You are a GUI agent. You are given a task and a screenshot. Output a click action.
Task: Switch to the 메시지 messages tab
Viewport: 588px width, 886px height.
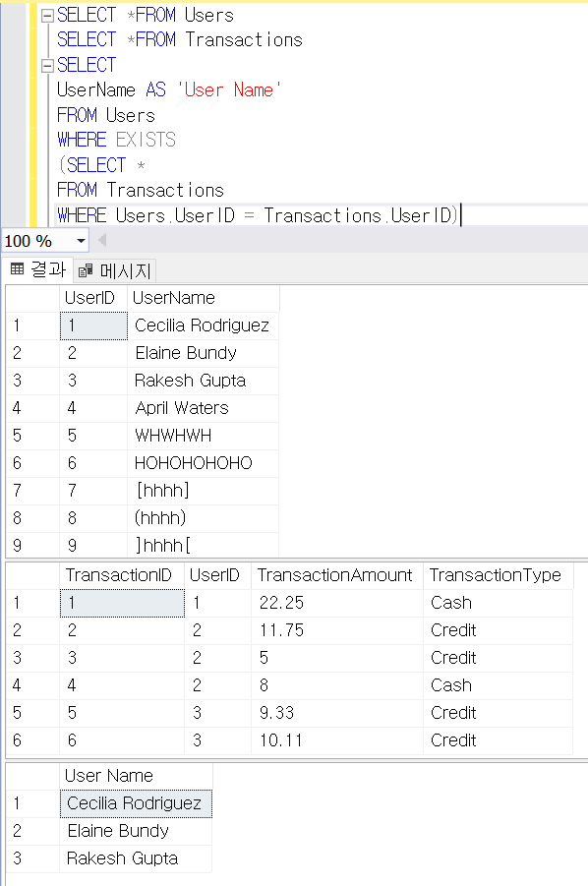point(115,271)
